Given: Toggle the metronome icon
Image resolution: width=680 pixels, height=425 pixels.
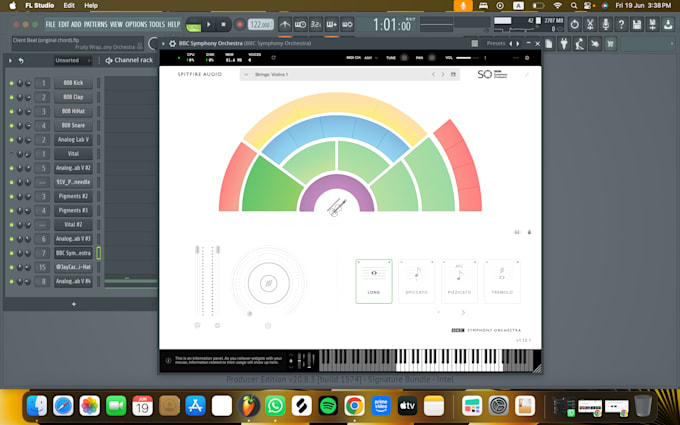Looking at the screenshot, I should [x=285, y=25].
